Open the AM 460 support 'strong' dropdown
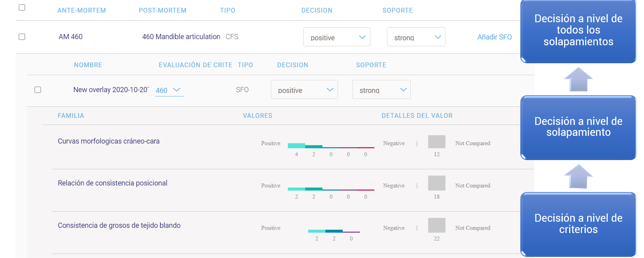The image size is (644, 258). coord(416,37)
